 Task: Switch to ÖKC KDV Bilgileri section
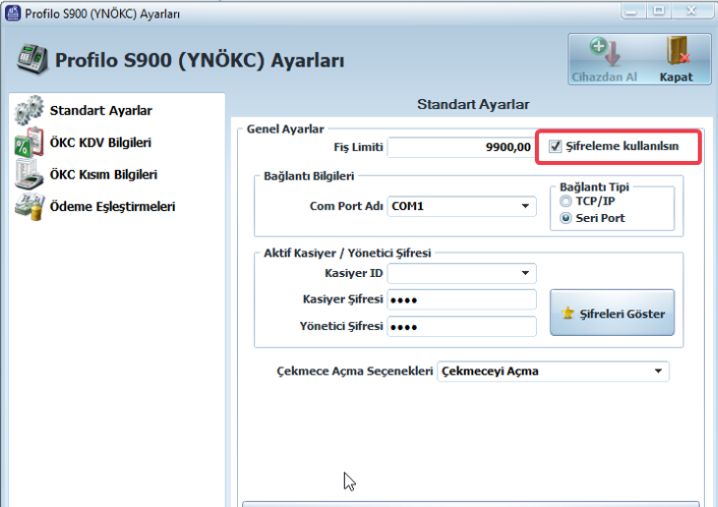(x=100, y=142)
